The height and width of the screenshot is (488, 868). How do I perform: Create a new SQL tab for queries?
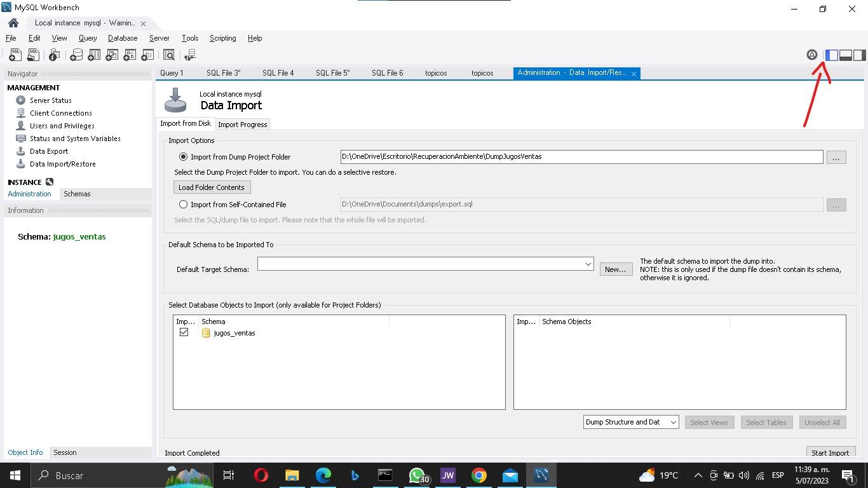coord(15,55)
